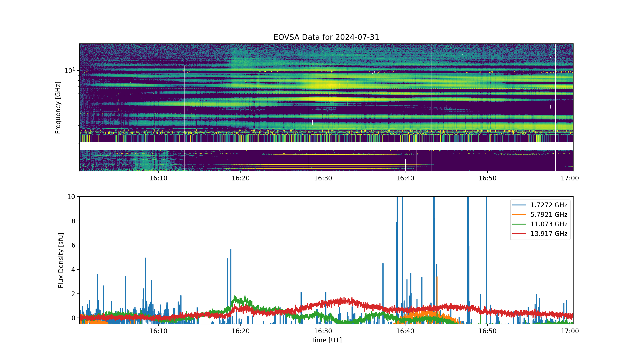Viewport: 637px width, 364px height.
Task: Click the 'Flux Density [sfu]' axis label
Action: pyautogui.click(x=61, y=260)
